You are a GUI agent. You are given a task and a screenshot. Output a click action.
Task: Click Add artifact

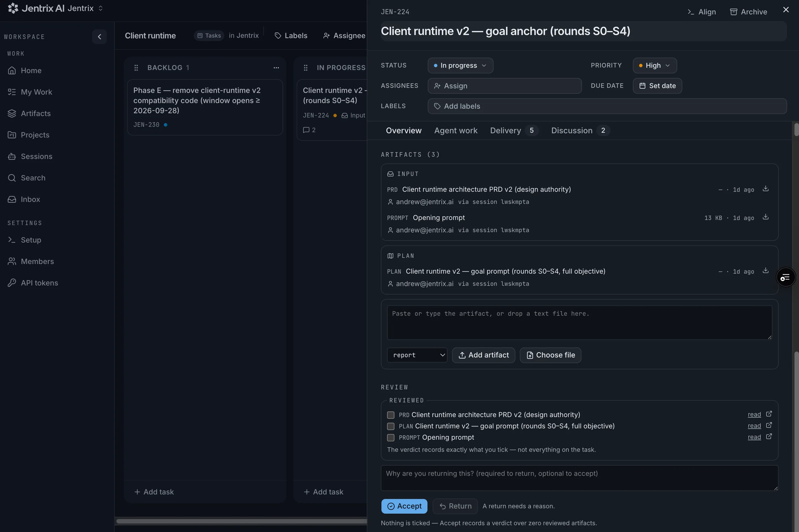point(483,355)
